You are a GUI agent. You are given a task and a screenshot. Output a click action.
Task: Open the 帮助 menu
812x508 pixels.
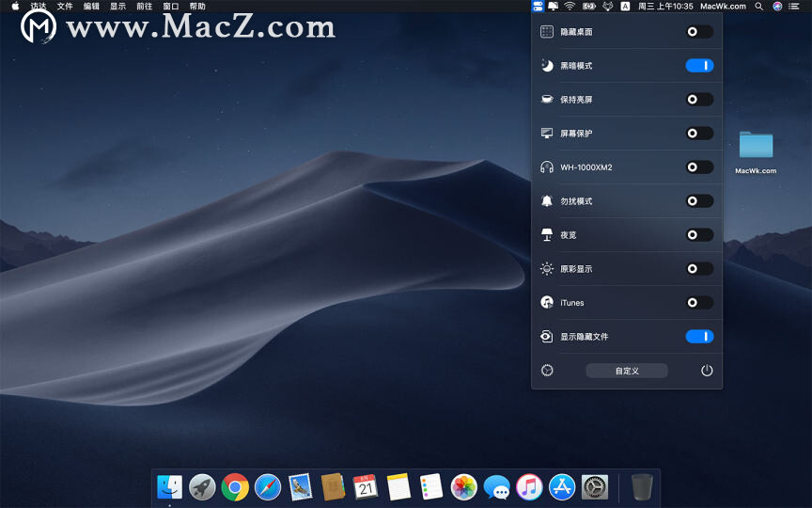tap(197, 7)
